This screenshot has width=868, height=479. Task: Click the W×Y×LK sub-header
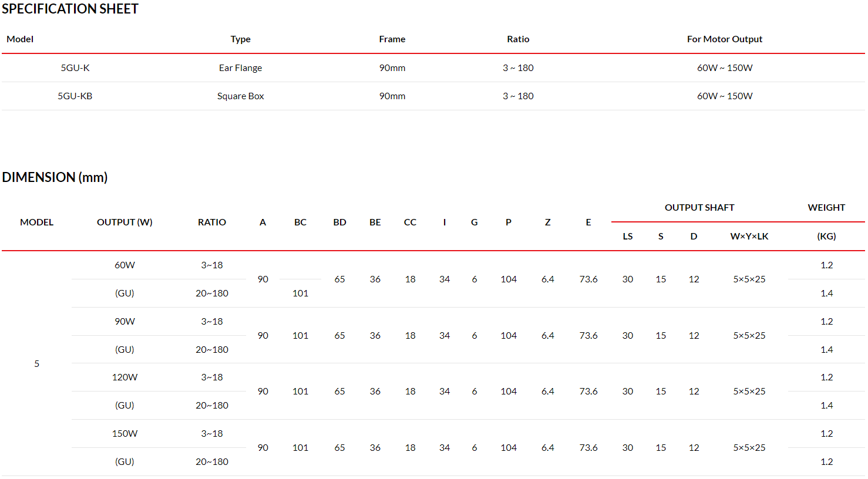coord(749,237)
